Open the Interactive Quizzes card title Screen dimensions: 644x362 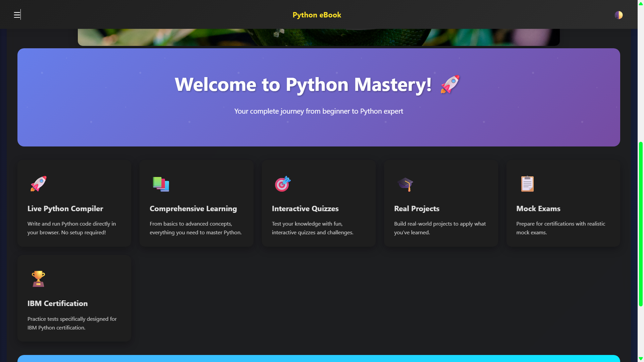305,208
